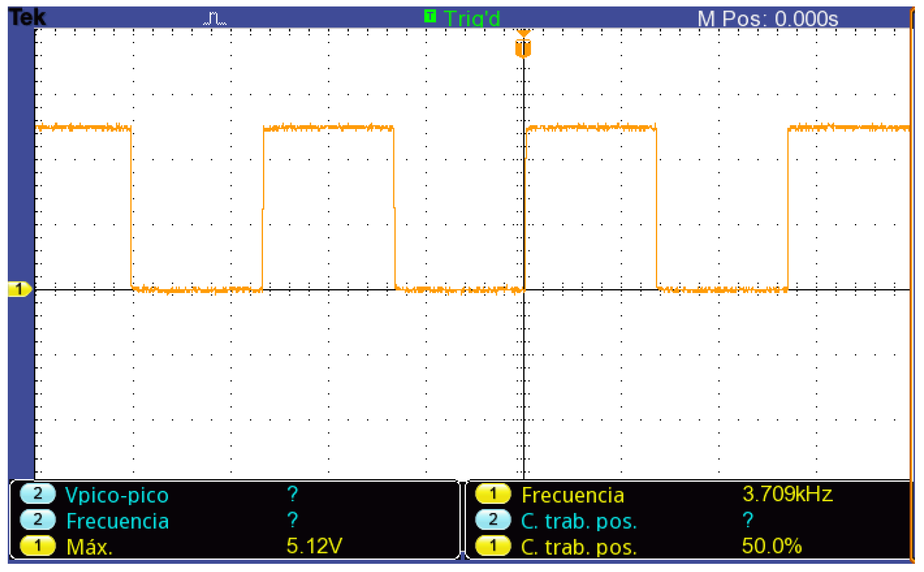
Task: Toggle the Trig'd status display
Action: pyautogui.click(x=473, y=17)
